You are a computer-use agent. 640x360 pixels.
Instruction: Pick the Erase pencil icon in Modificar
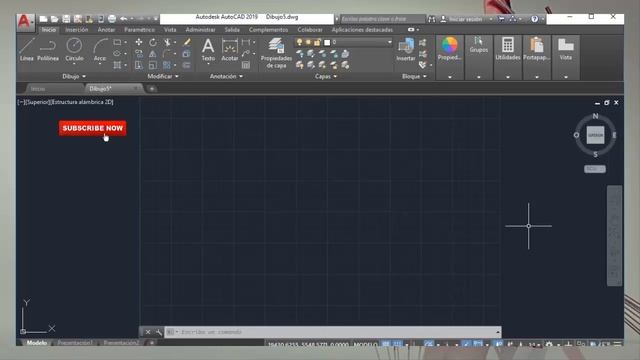click(187, 42)
